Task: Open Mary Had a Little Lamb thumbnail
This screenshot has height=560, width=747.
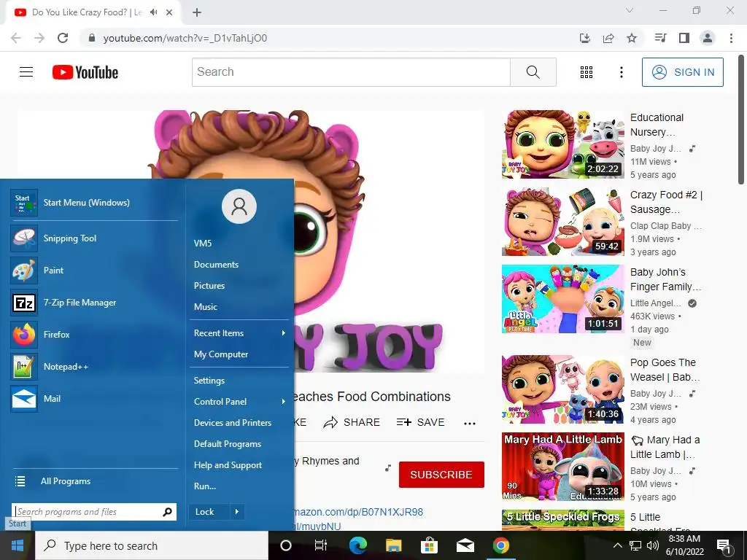Action: pos(563,467)
